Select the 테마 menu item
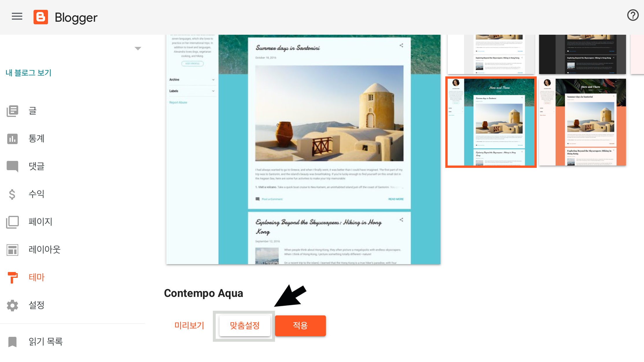The image size is (644, 362). [x=36, y=277]
